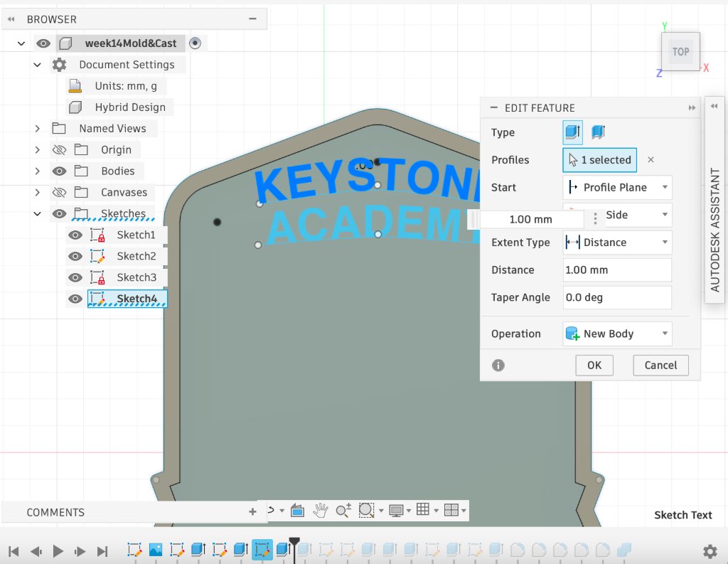Viewport: 728px width, 564px height.
Task: Cancel the Edit Feature dialog
Action: [x=660, y=365]
